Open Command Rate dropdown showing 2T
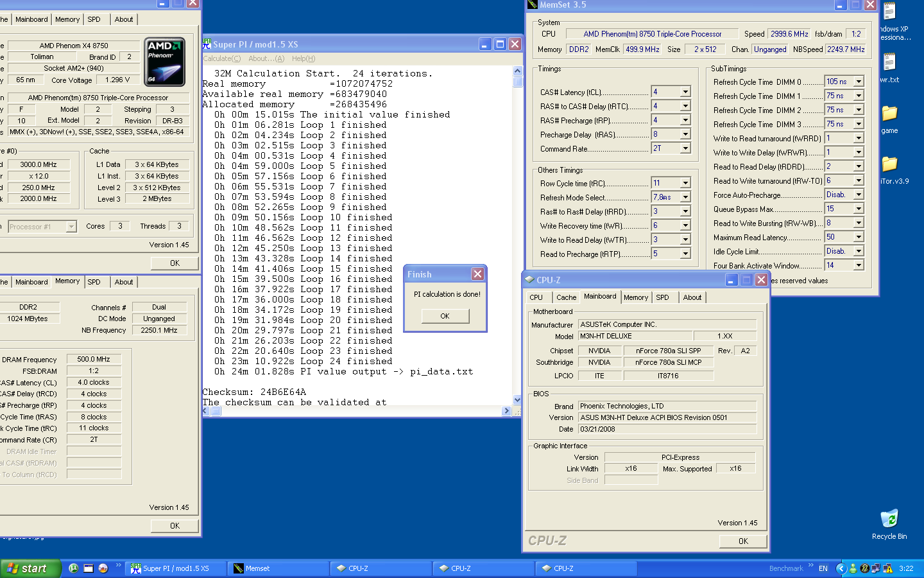The width and height of the screenshot is (924, 578). [685, 148]
